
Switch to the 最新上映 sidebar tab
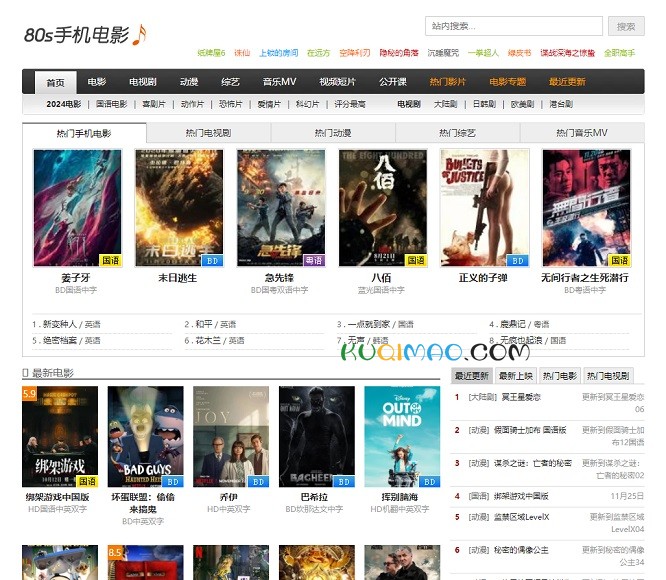point(516,376)
